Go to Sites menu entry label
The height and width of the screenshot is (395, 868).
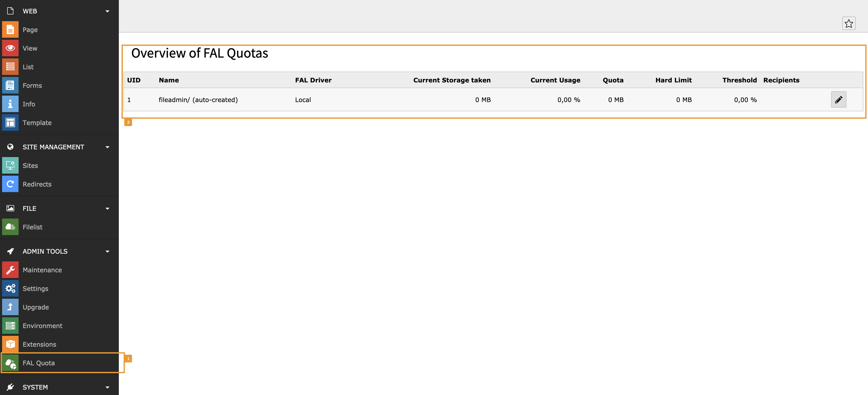click(30, 166)
